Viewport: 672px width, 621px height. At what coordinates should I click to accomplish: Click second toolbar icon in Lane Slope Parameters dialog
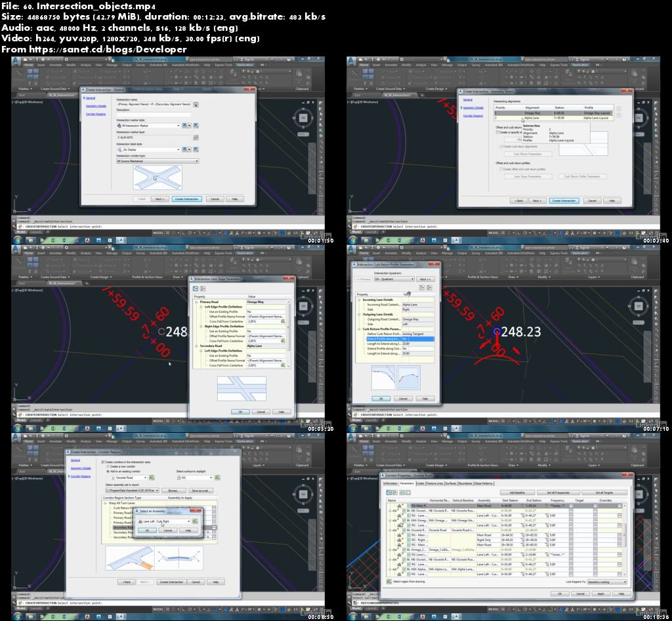pyautogui.click(x=203, y=289)
